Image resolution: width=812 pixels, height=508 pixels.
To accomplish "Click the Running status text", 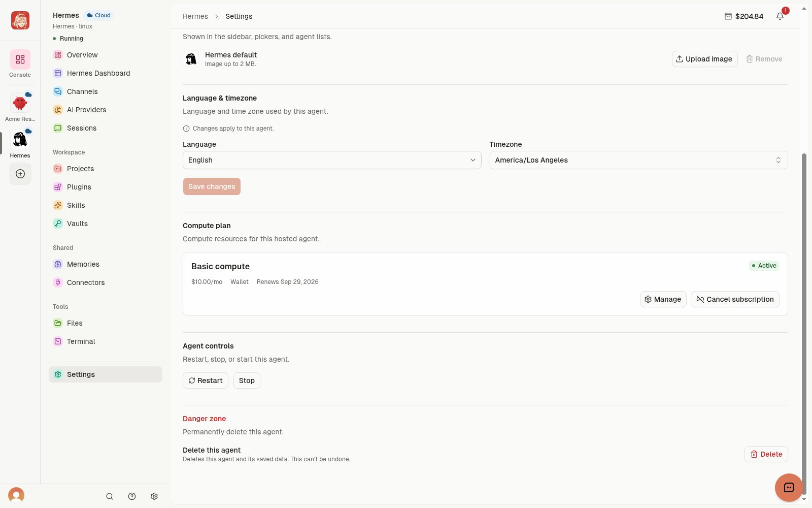I will [x=72, y=39].
